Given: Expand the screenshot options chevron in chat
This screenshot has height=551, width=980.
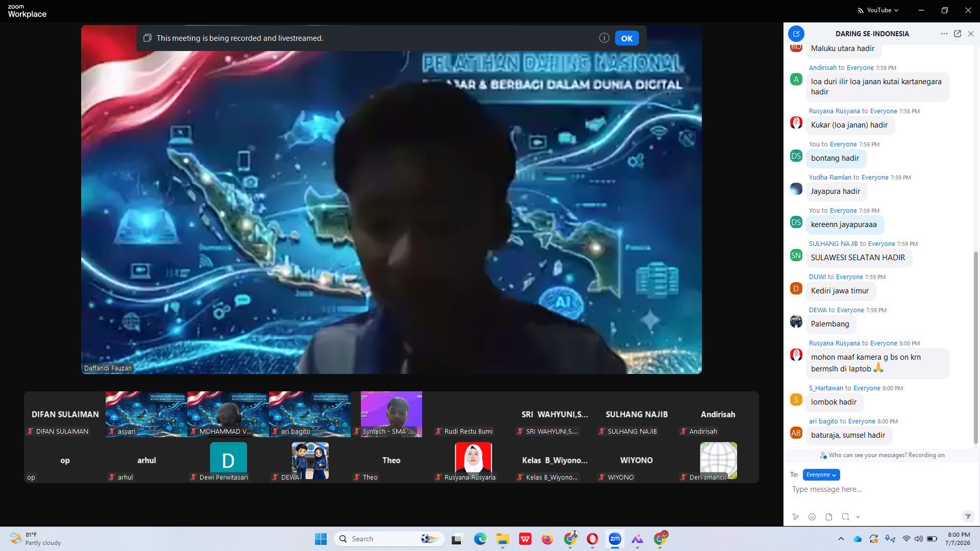Looking at the screenshot, I should pyautogui.click(x=858, y=517).
